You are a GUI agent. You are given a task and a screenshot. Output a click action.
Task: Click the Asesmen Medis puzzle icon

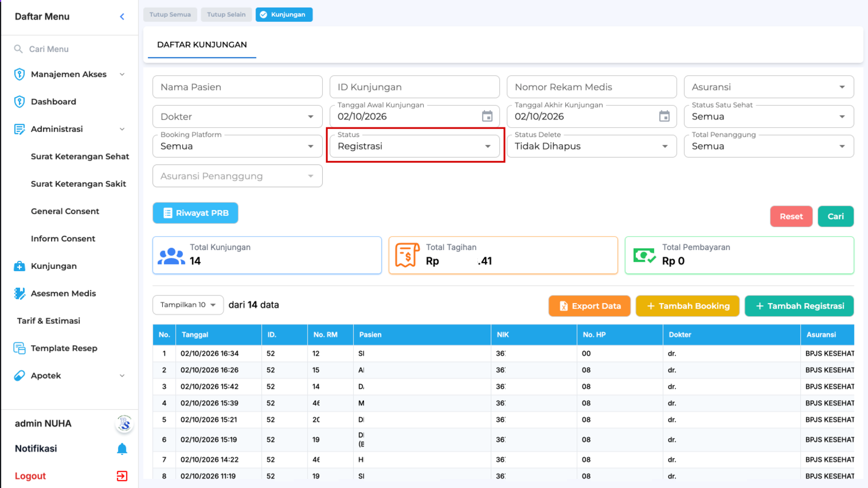click(20, 293)
